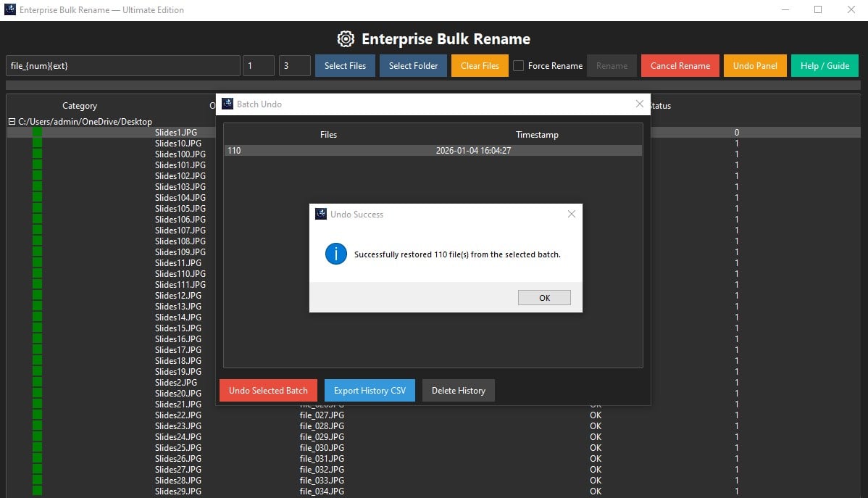Image resolution: width=868 pixels, height=498 pixels.
Task: Click the start number field showing 1
Action: pos(259,65)
